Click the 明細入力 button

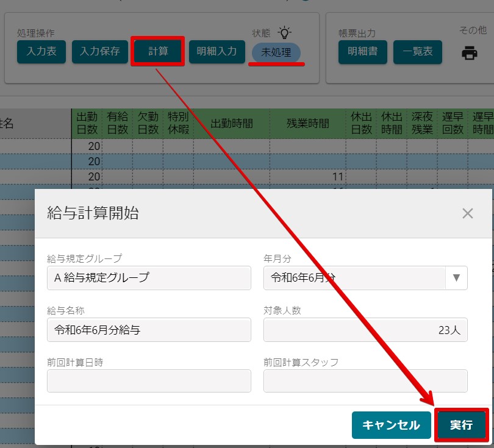[217, 51]
